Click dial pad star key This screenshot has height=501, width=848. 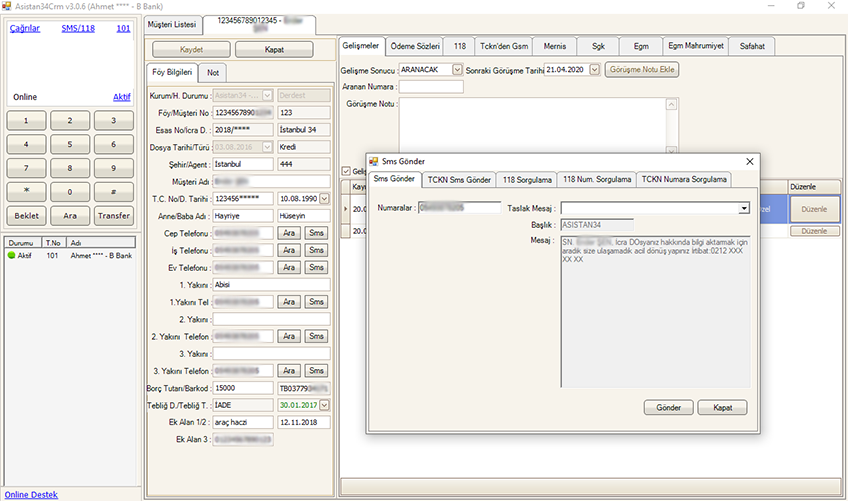[x=26, y=192]
